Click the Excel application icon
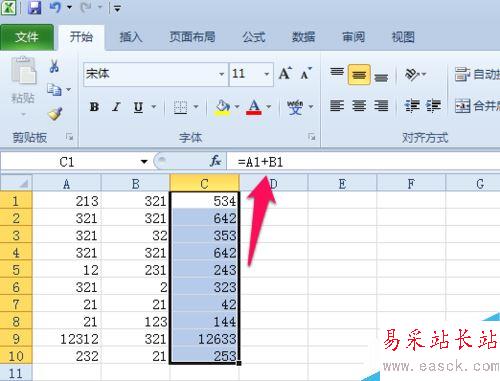500x381 pixels. [8, 7]
